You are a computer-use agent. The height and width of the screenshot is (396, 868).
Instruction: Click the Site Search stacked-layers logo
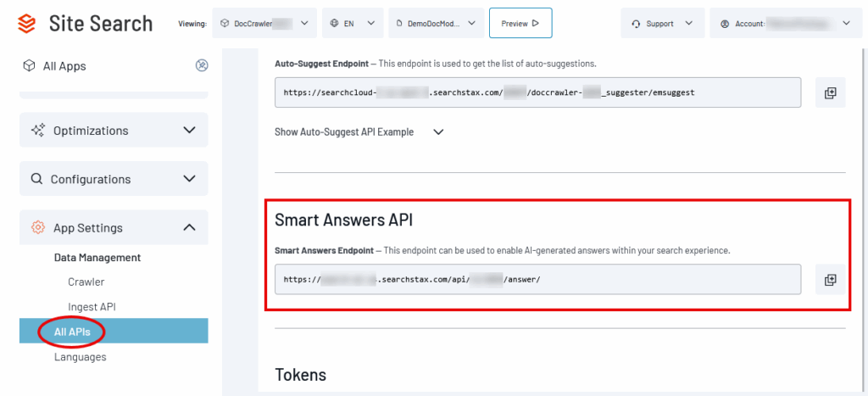[26, 23]
